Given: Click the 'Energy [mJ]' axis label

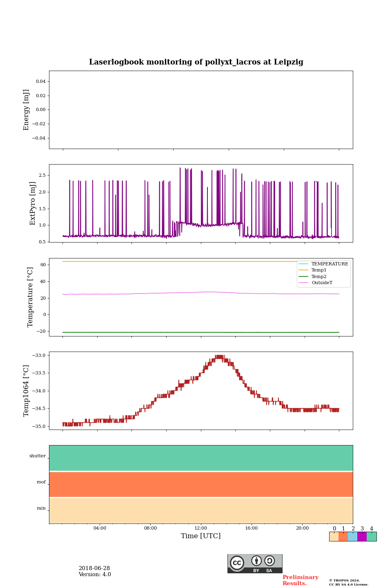Looking at the screenshot, I should click(x=27, y=110).
